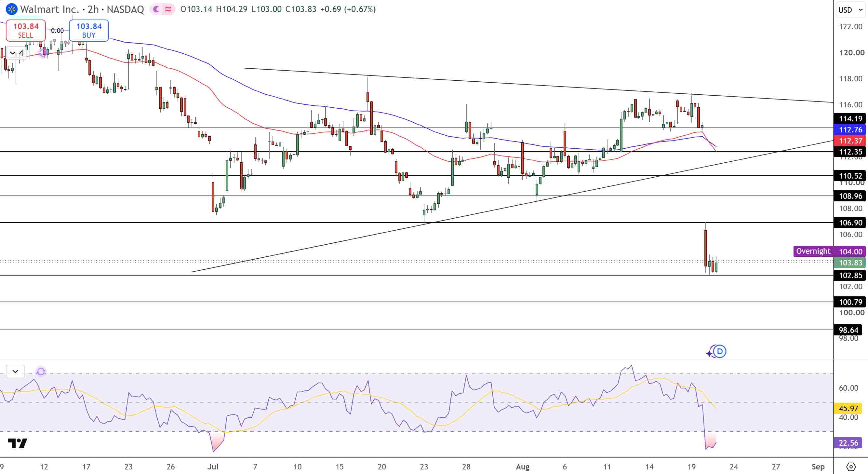Click the Jul date on time axis
The image size is (868, 474).
tap(213, 467)
